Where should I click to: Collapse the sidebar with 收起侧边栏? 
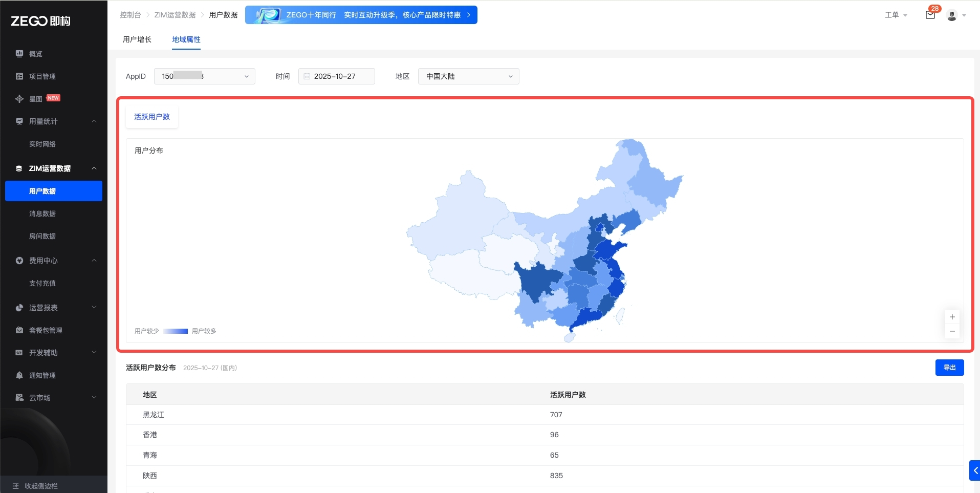point(41,486)
